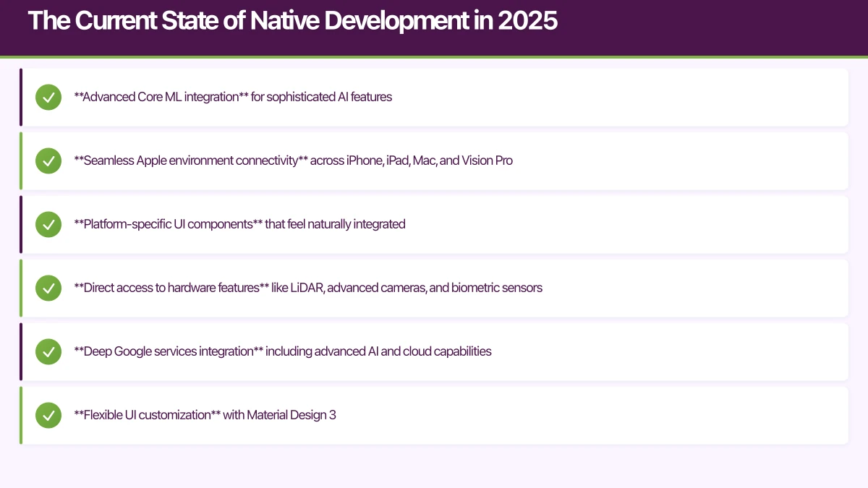
Task: Click the checkmark beside Seamless Apple environment connectivity
Action: [x=48, y=160]
